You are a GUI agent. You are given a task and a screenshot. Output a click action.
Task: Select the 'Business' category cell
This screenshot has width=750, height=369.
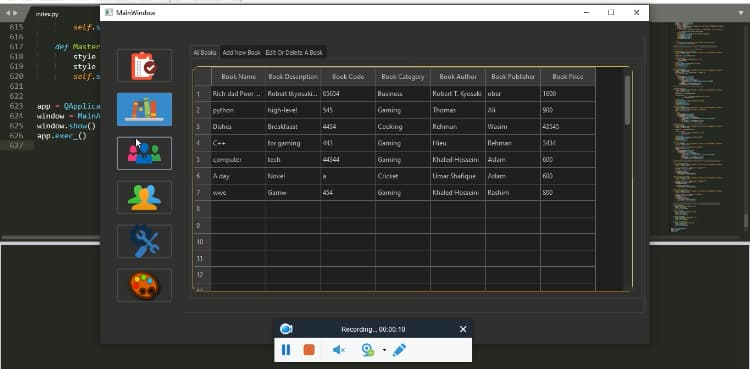tap(403, 94)
